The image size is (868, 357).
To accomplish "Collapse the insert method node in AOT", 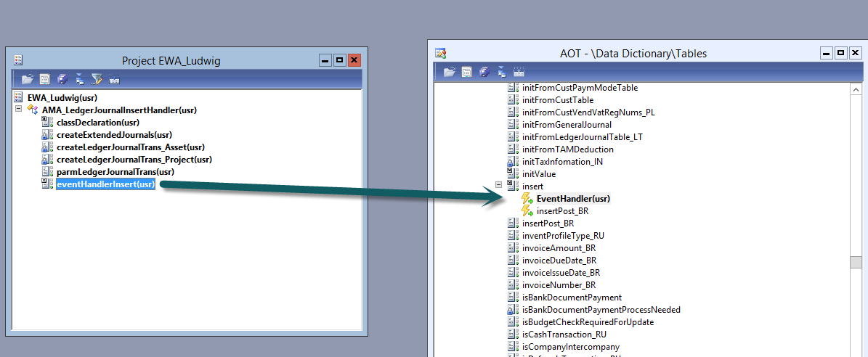I will tap(499, 186).
